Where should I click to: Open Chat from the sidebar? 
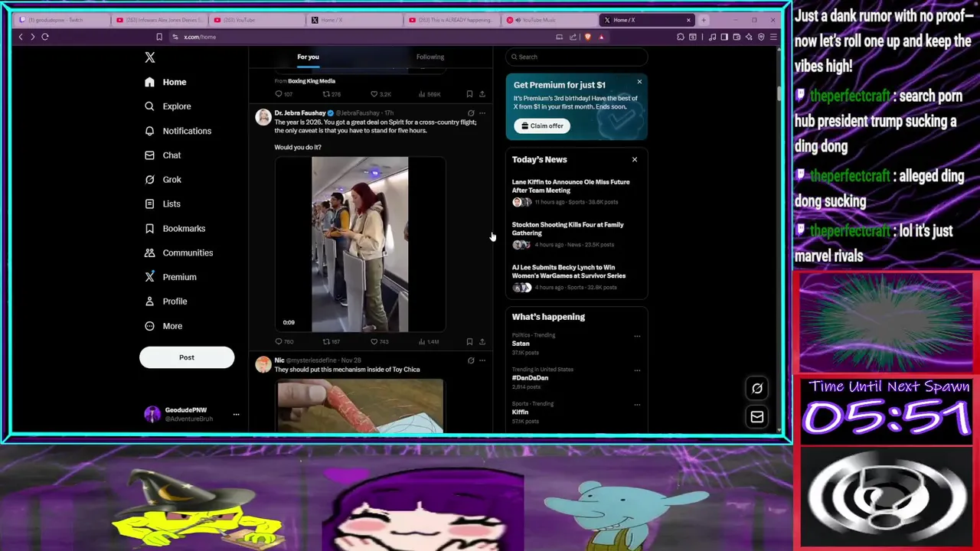point(162,155)
